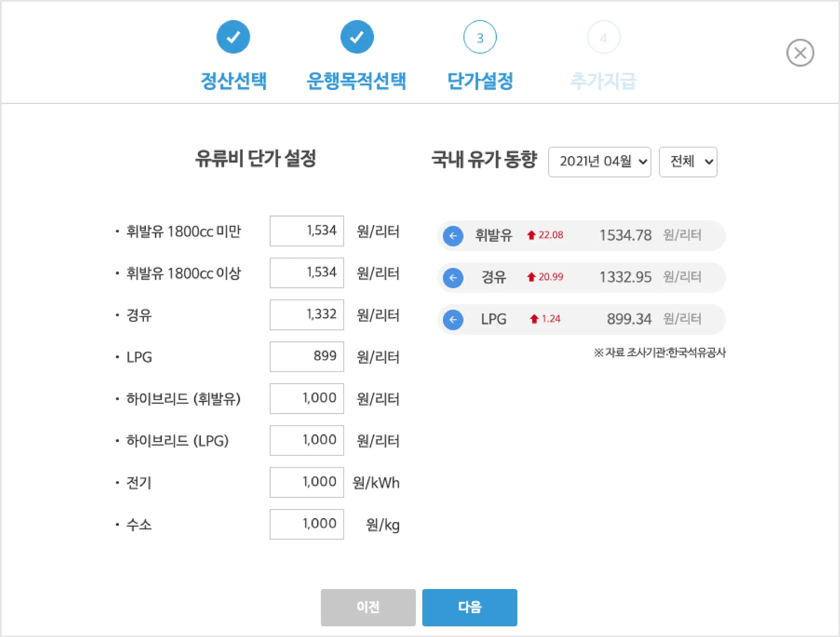Open the 전체 region dropdown
Image resolution: width=840 pixels, height=637 pixels.
coord(688,162)
